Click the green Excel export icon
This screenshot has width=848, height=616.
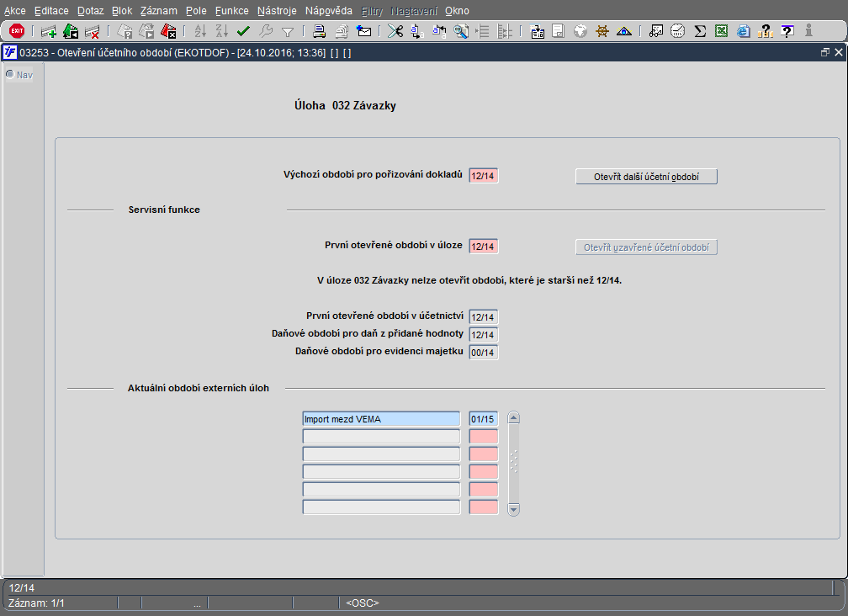(x=722, y=31)
